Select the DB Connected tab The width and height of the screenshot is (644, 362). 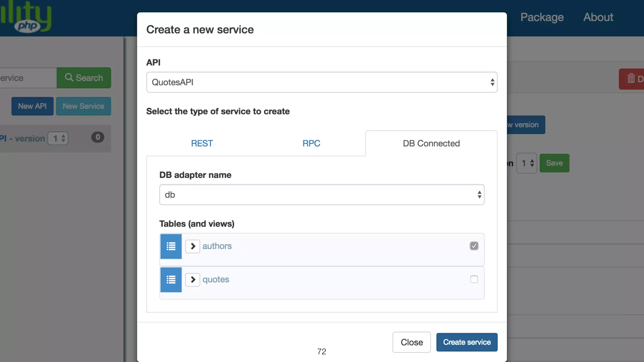tap(431, 143)
